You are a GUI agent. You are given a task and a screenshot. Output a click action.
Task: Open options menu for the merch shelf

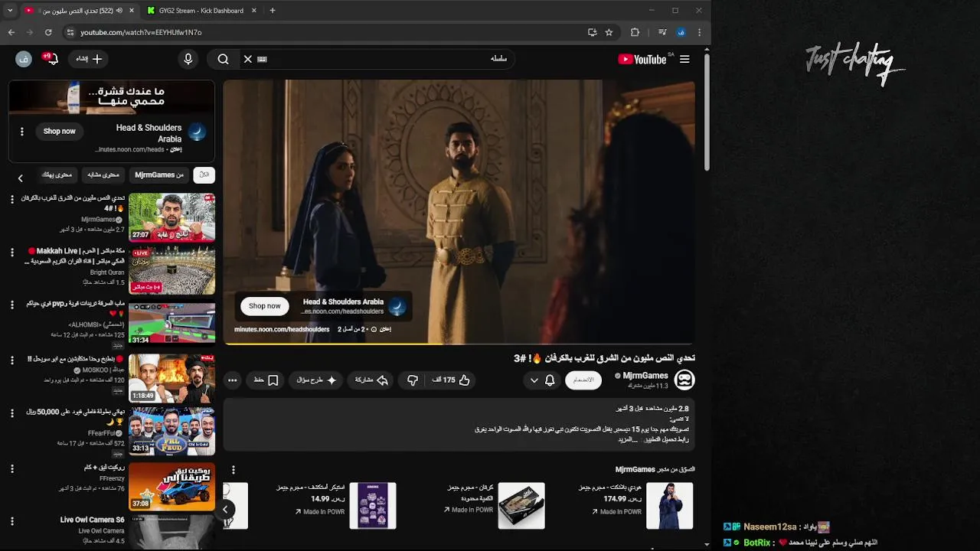click(234, 470)
